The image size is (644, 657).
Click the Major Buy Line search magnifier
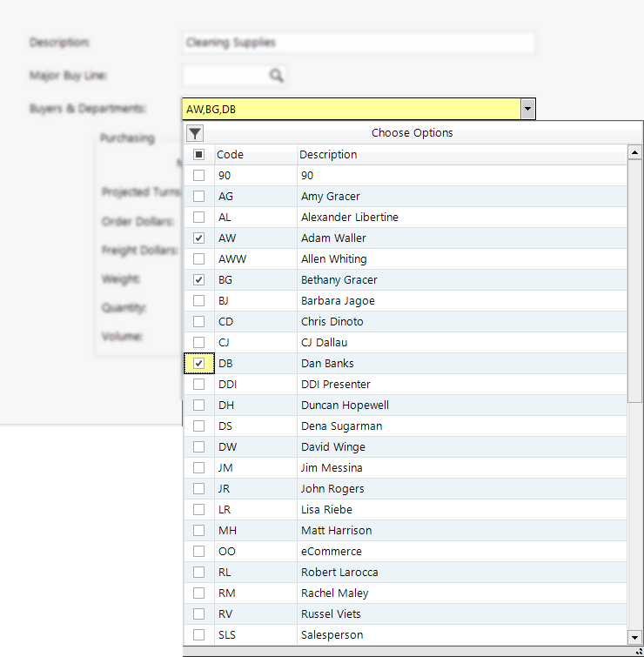(x=276, y=76)
